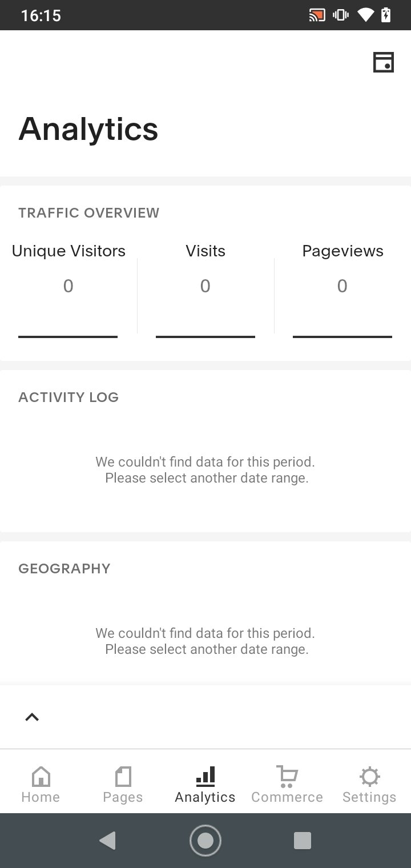The height and width of the screenshot is (868, 411).
Task: Open the Commerce shopping cart icon
Action: pos(287,776)
